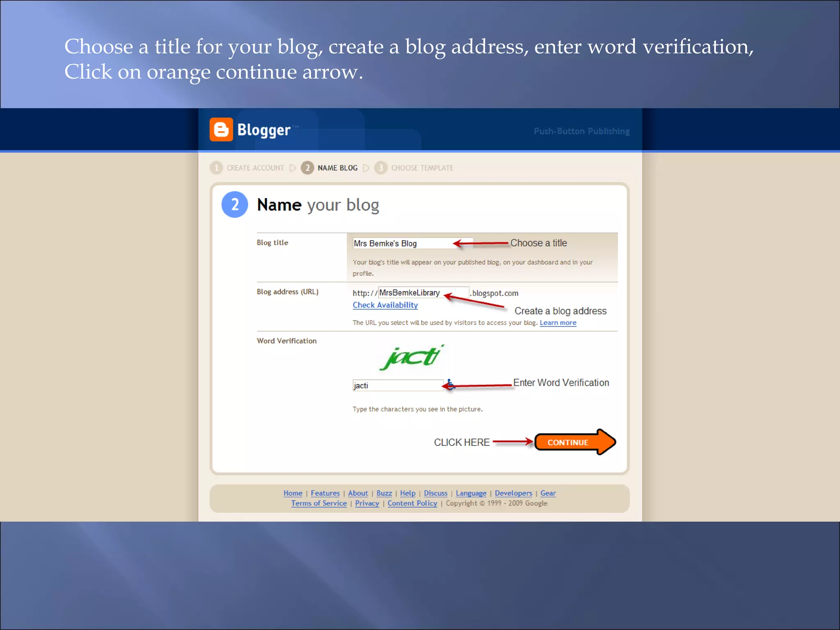Click the Check Availability link
This screenshot has width=840, height=630.
pos(385,305)
